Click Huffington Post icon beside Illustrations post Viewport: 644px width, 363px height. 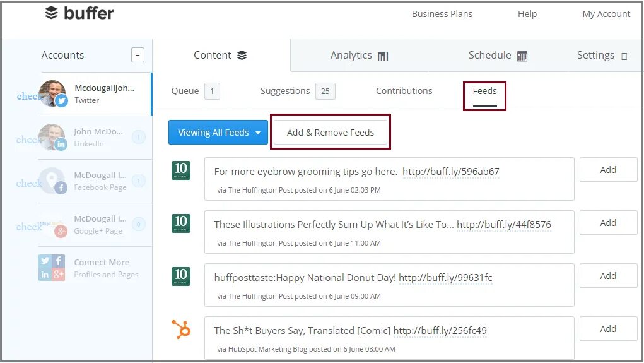(181, 223)
